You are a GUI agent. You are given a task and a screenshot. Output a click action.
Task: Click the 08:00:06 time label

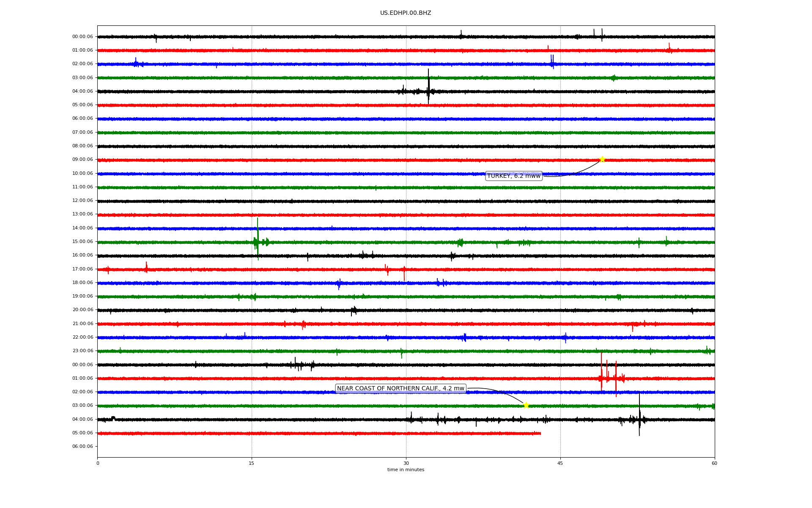point(82,146)
